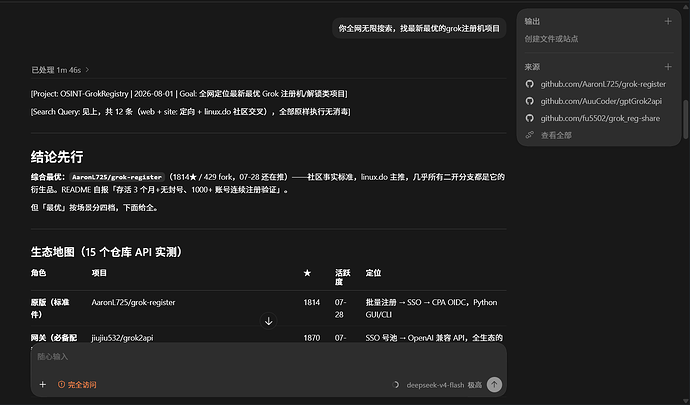Click the 项目 column header
Image resolution: width=690 pixels, height=405 pixels.
(x=99, y=273)
